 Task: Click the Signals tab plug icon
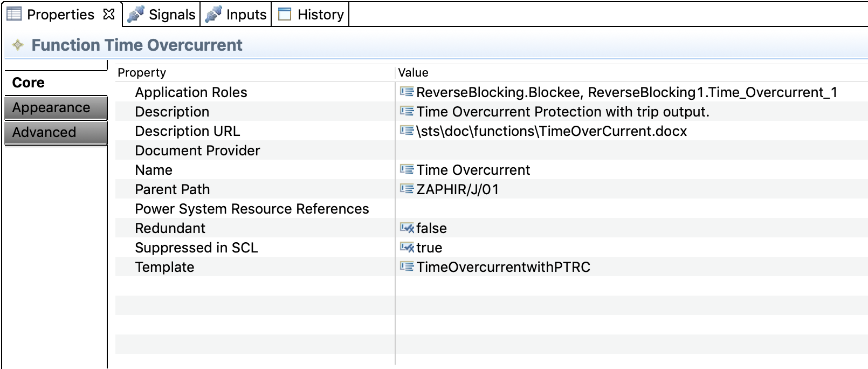[135, 14]
